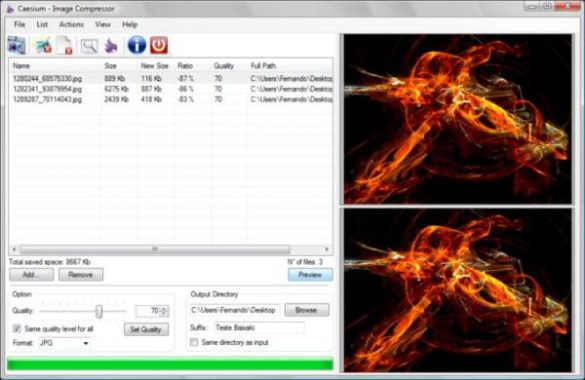Sort by the New Size column header
Image resolution: width=585 pixels, height=380 pixels.
pyautogui.click(x=156, y=66)
